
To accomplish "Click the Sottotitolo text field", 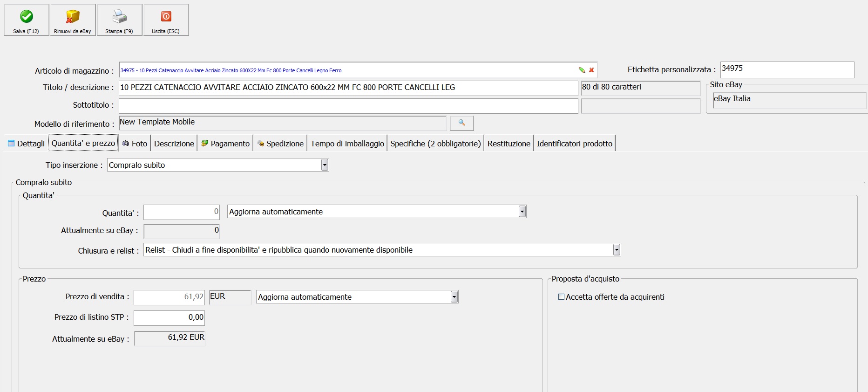I will pos(348,106).
